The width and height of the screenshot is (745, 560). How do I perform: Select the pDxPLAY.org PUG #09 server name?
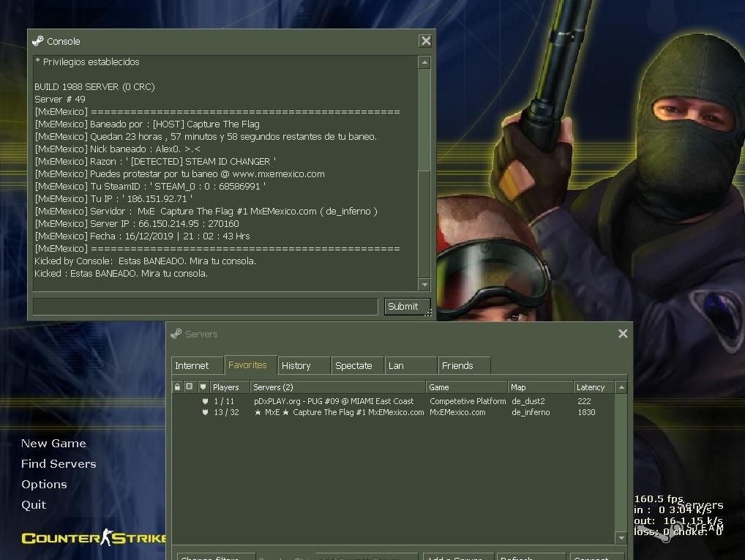(x=334, y=401)
